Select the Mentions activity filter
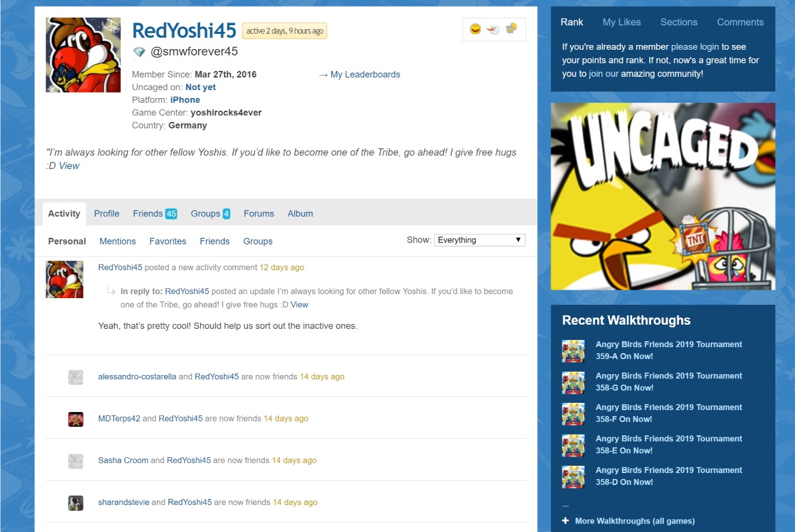 pyautogui.click(x=117, y=241)
